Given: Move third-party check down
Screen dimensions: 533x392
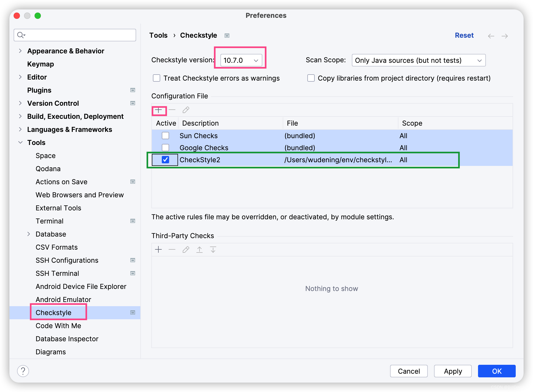Looking at the screenshot, I should [x=213, y=250].
